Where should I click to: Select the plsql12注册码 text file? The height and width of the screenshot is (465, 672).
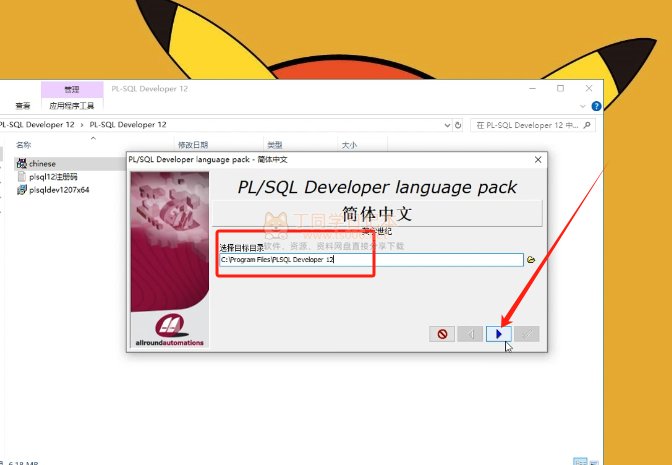point(53,177)
